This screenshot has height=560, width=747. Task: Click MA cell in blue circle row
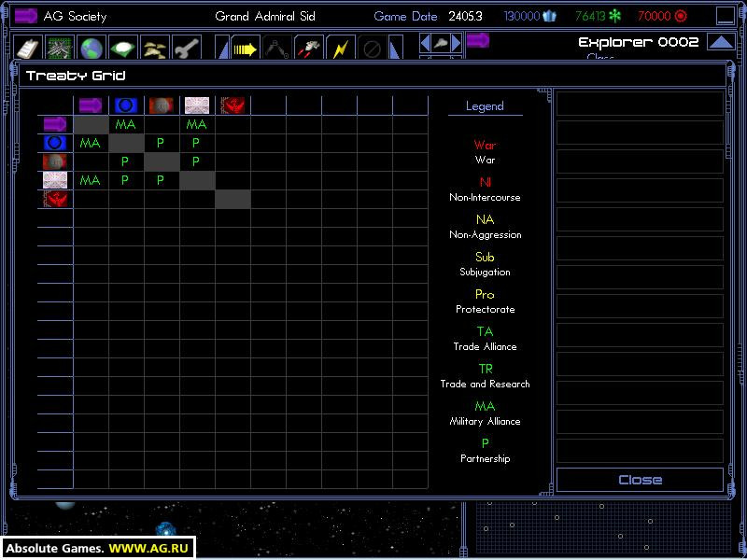91,143
